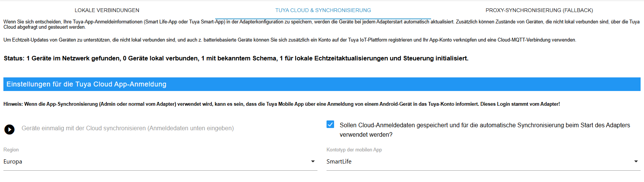Expand the Region dropdown arrow
644x182 pixels.
[x=313, y=162]
